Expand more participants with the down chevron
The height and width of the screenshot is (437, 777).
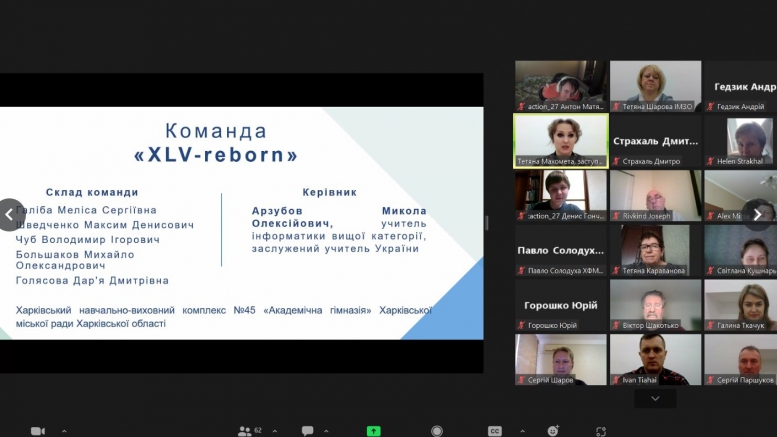(655, 398)
